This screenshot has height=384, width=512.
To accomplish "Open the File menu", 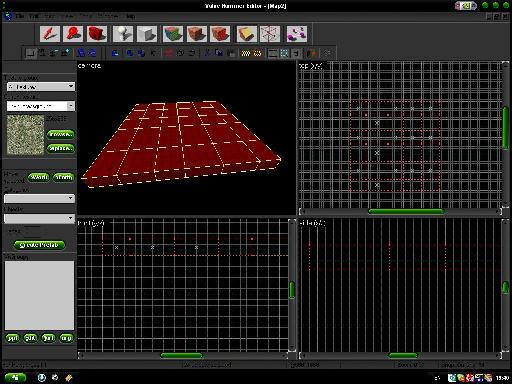I will 20,16.
